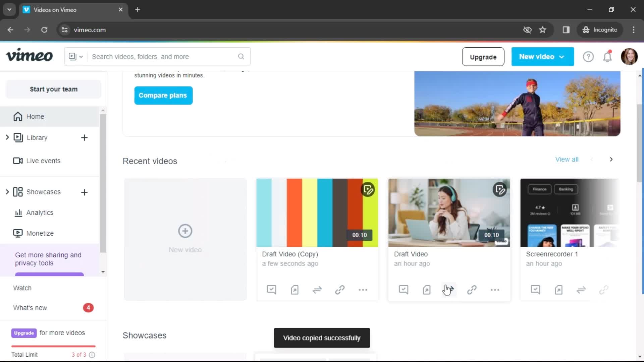Click the New video placeholder card
644x362 pixels.
[185, 239]
